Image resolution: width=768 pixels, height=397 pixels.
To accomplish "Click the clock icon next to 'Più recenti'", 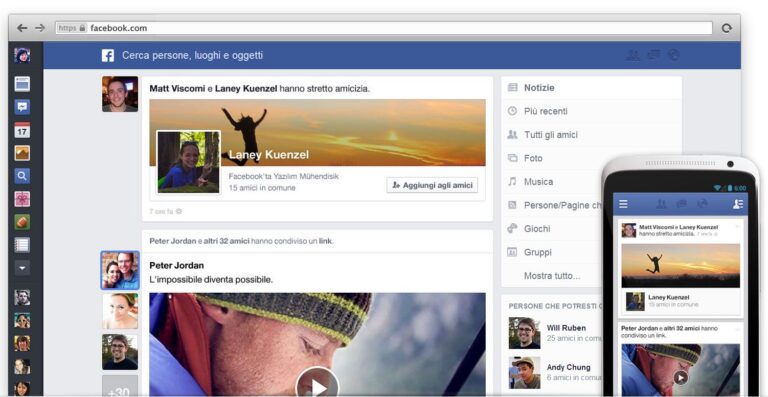I will [x=512, y=111].
